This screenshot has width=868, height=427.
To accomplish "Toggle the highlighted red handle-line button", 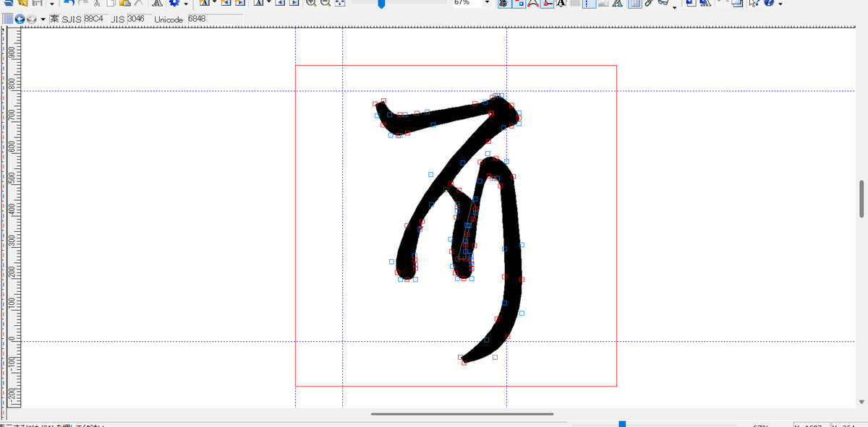I will tap(548, 3).
